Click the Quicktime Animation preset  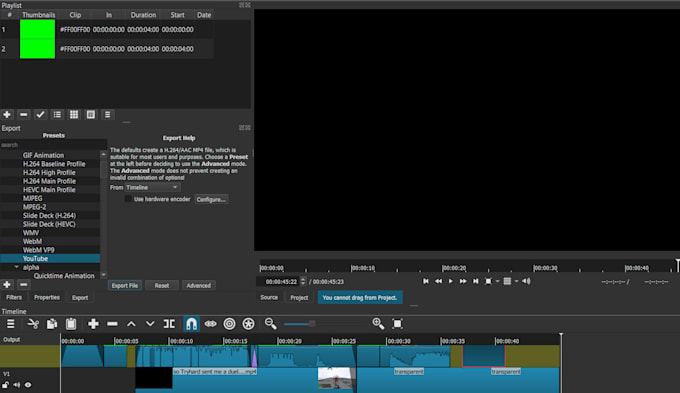(x=64, y=276)
